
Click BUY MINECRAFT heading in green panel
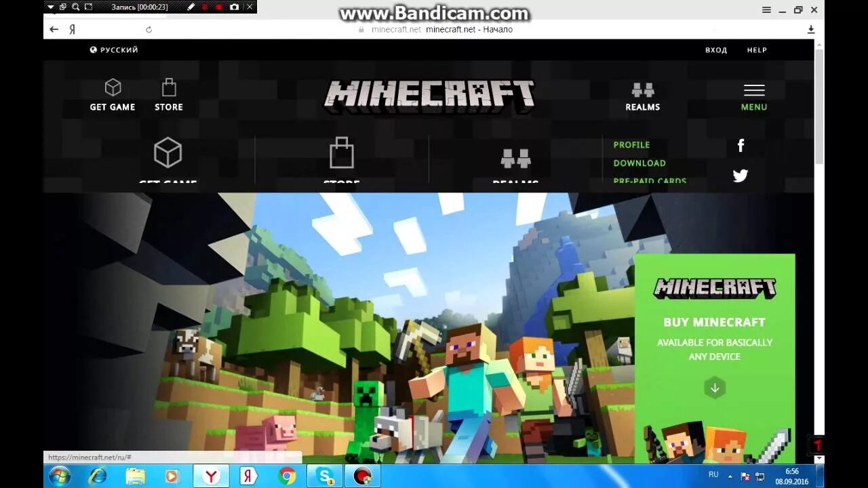714,323
